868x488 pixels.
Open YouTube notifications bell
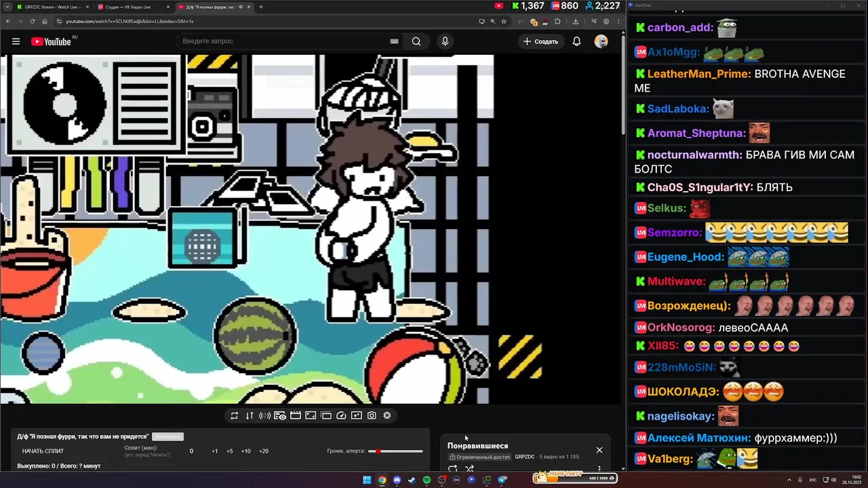(x=576, y=41)
